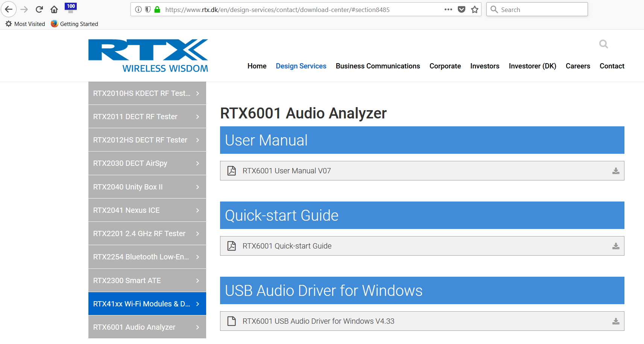Save the page to Pocket

[x=462, y=9]
